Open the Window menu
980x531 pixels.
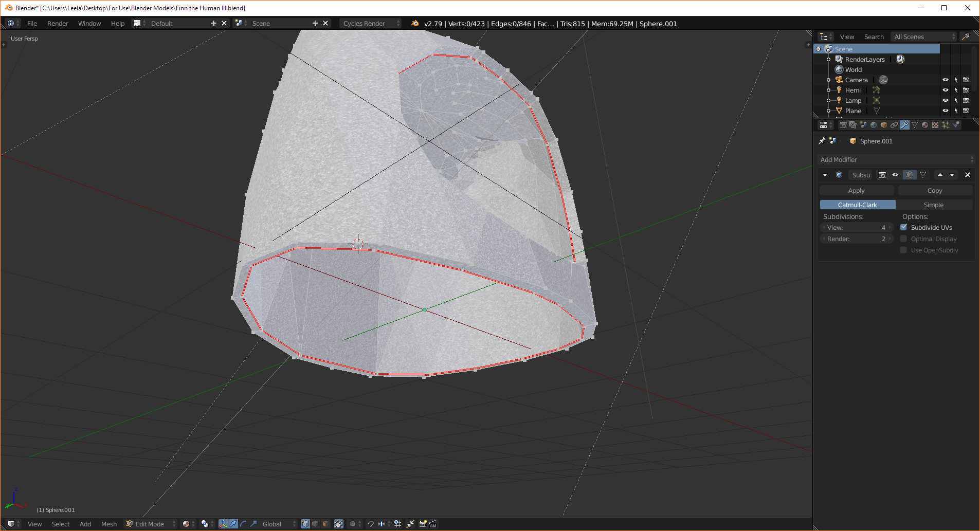pos(89,23)
